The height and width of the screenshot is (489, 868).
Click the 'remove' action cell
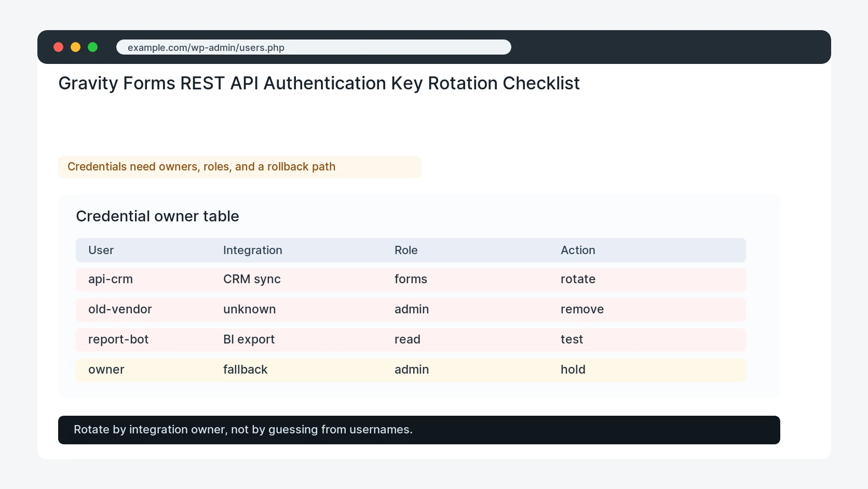point(582,310)
